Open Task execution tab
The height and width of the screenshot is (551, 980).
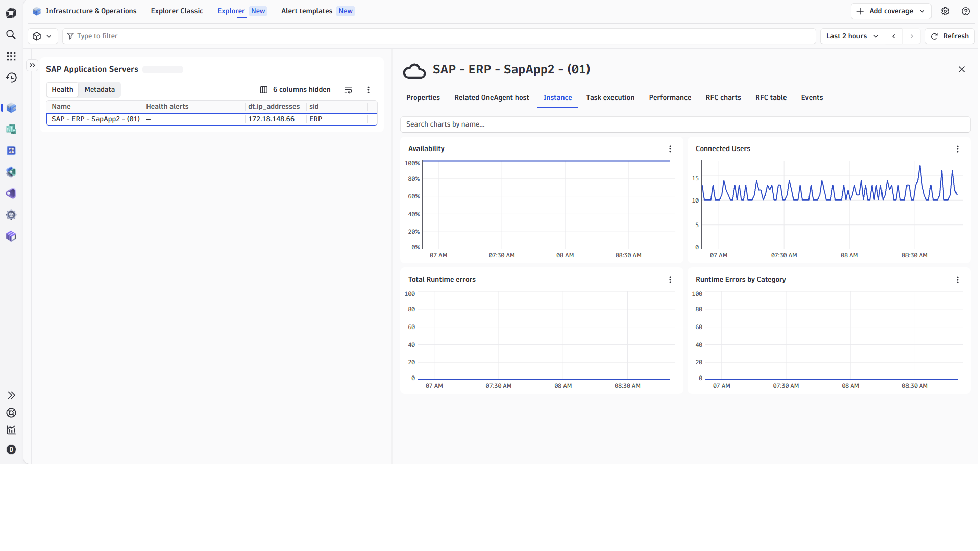point(610,98)
